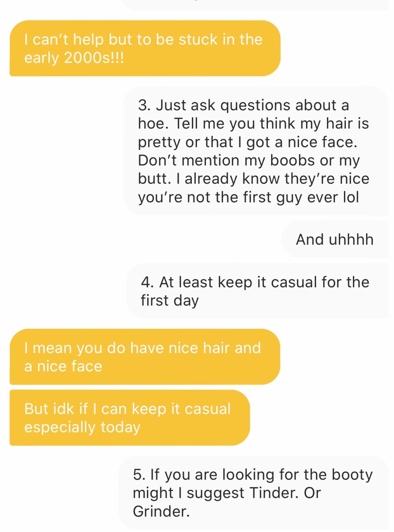The image size is (394, 532).
Task: Click "especially today" in the yellow bubble
Action: pos(82,427)
